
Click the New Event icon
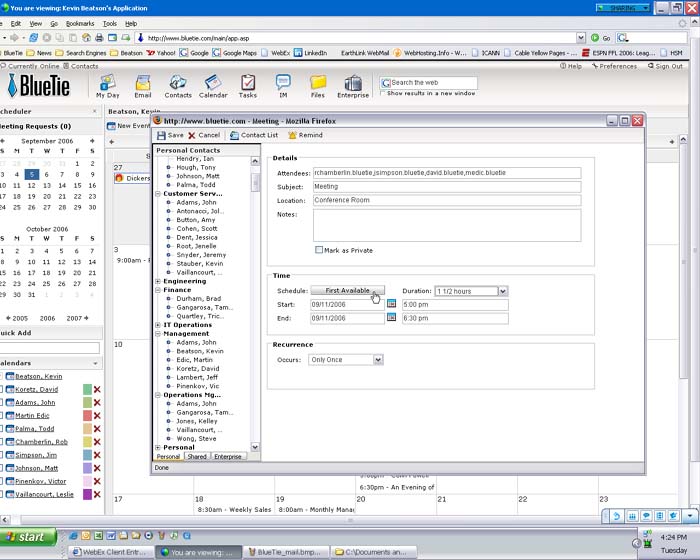[111, 126]
